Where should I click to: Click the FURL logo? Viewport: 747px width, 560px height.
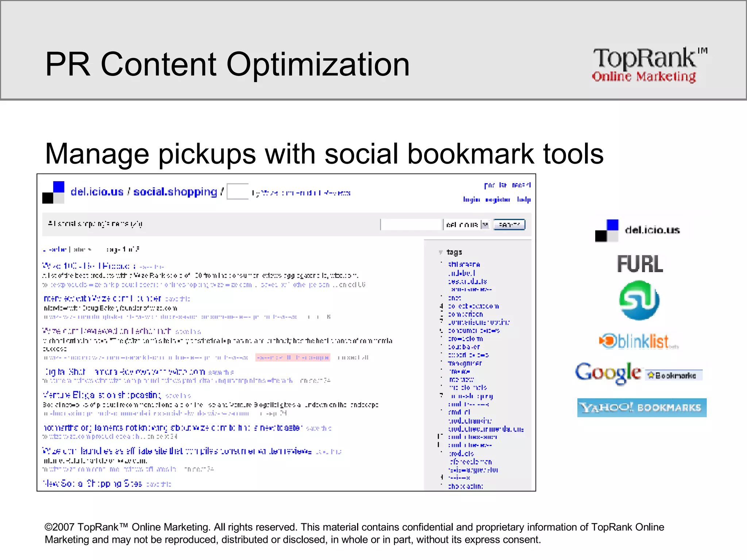(x=640, y=264)
